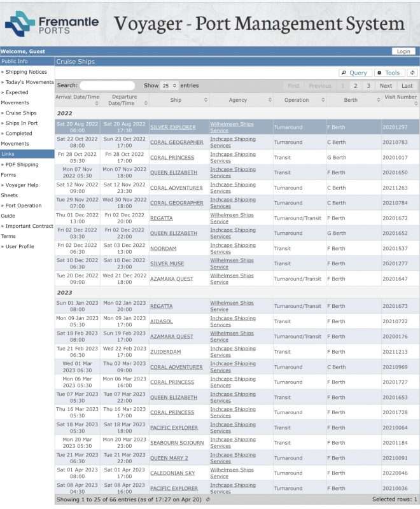
Task: Open NOORDAM ship link
Action: click(164, 248)
